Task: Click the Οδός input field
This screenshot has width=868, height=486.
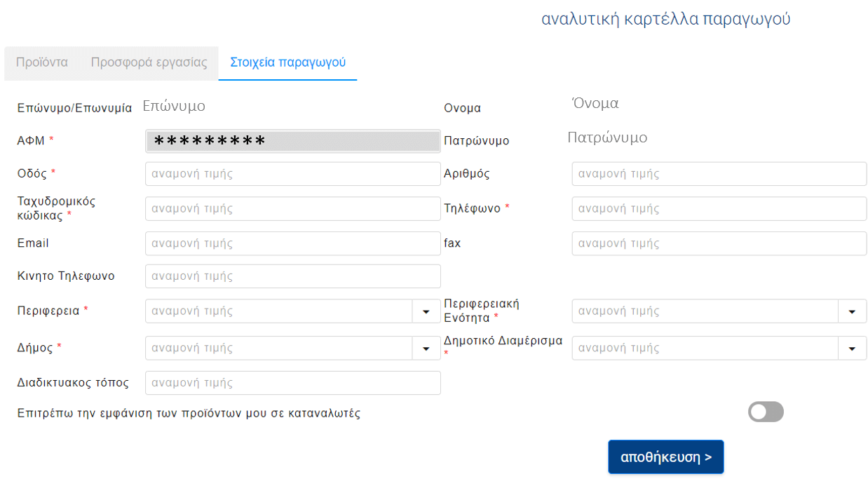Action: coord(292,174)
